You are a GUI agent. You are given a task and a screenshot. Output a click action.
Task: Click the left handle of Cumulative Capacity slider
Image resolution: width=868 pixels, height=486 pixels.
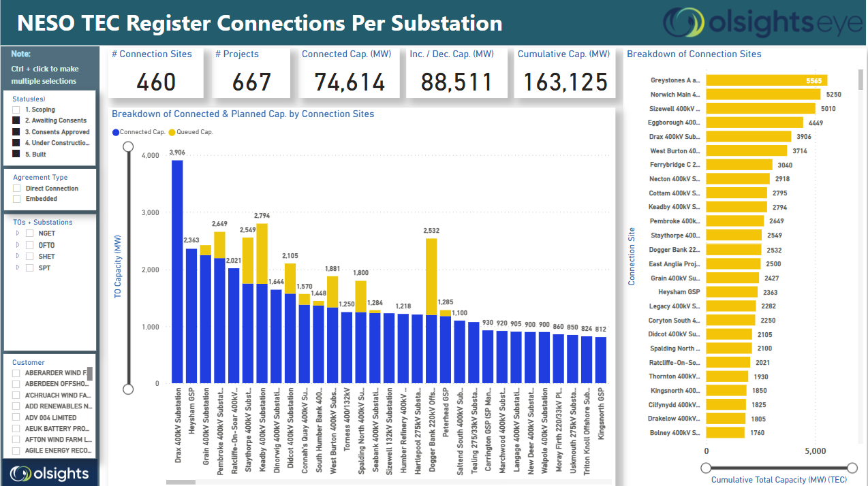[x=706, y=468]
